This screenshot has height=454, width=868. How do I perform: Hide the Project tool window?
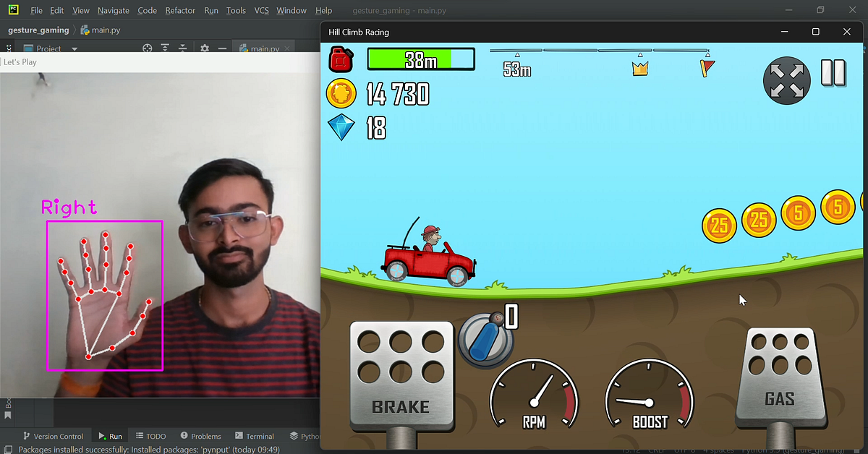pos(221,48)
